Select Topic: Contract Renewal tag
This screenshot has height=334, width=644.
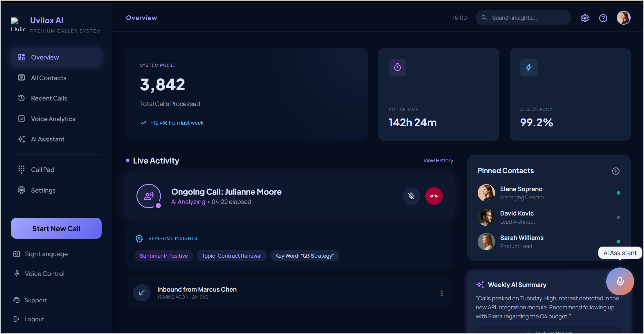tap(231, 256)
